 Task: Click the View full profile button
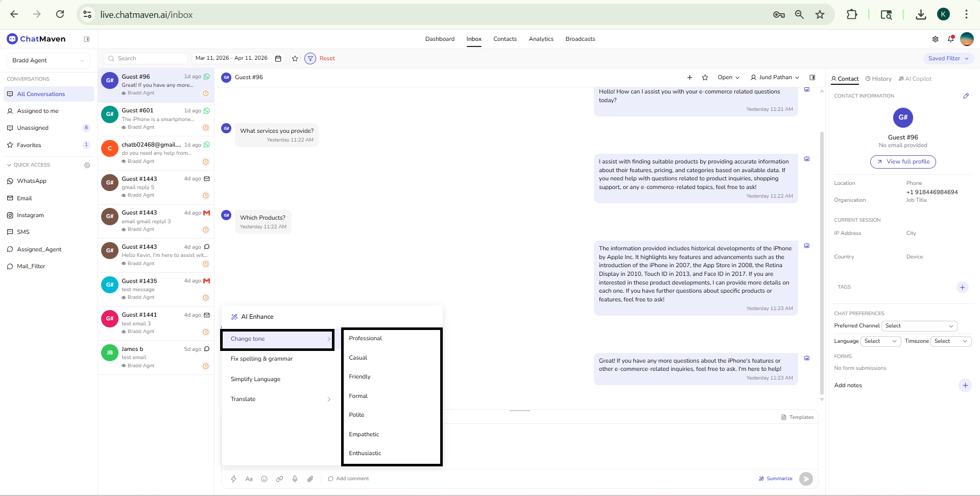pyautogui.click(x=902, y=161)
